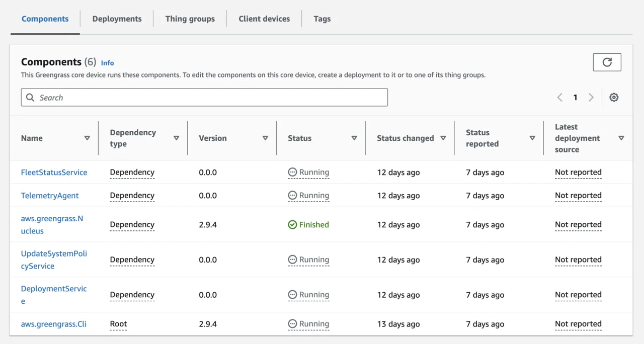This screenshot has height=344, width=644.
Task: Click inside the Search field
Action: pyautogui.click(x=201, y=97)
